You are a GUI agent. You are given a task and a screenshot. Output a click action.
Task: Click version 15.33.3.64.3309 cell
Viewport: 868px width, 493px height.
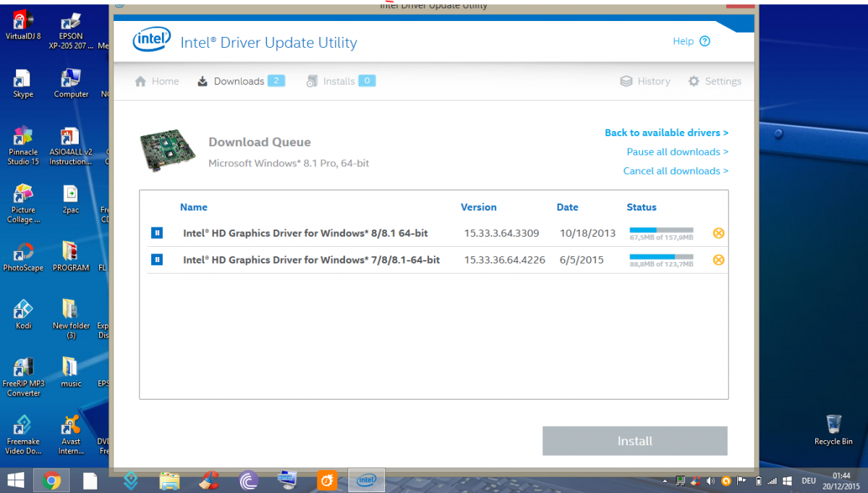point(501,233)
